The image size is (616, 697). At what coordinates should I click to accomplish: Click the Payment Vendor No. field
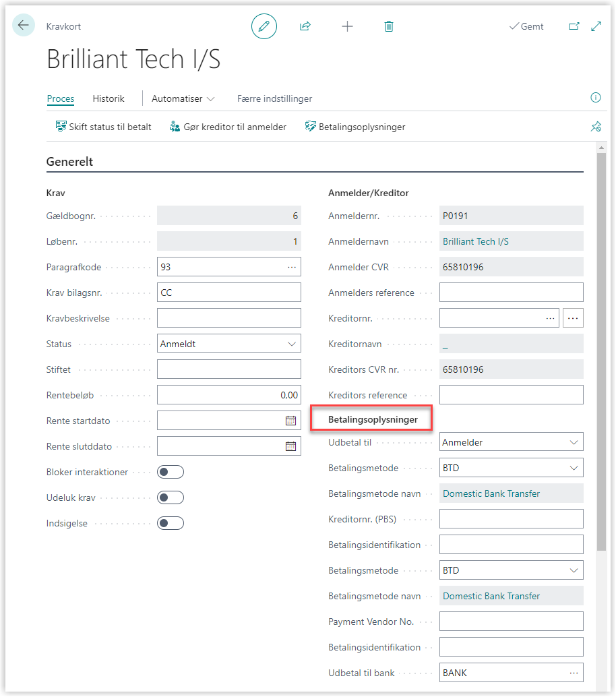click(x=511, y=622)
